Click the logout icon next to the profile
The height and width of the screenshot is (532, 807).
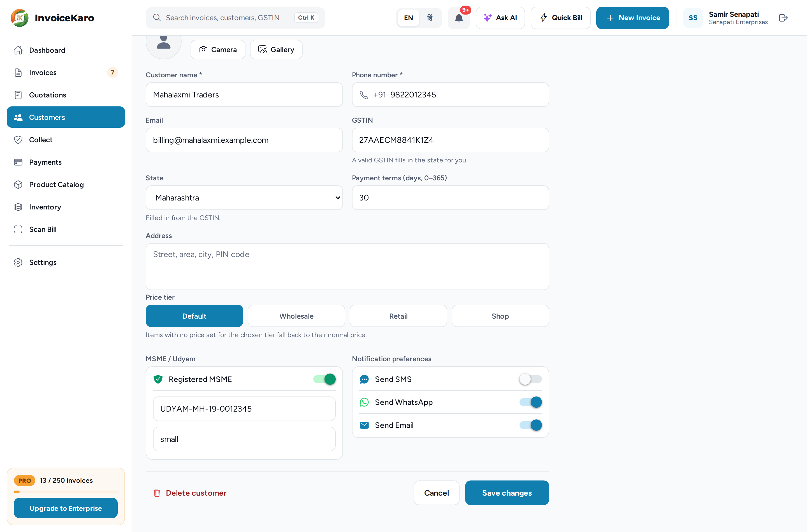pos(783,18)
